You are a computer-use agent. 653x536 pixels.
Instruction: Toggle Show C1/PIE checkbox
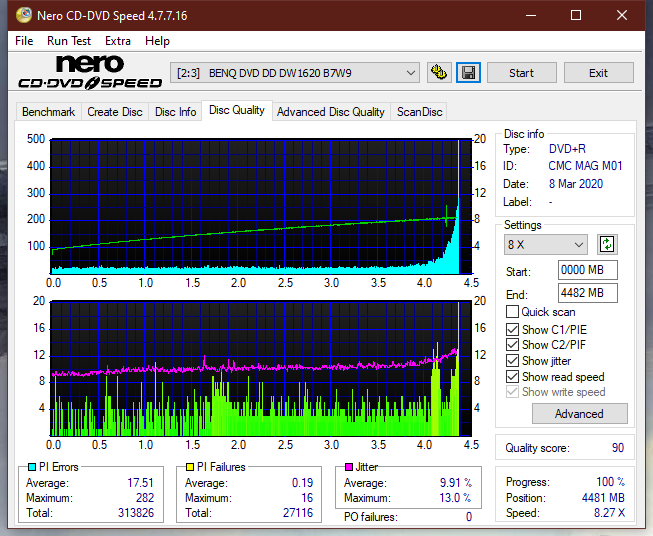click(512, 329)
